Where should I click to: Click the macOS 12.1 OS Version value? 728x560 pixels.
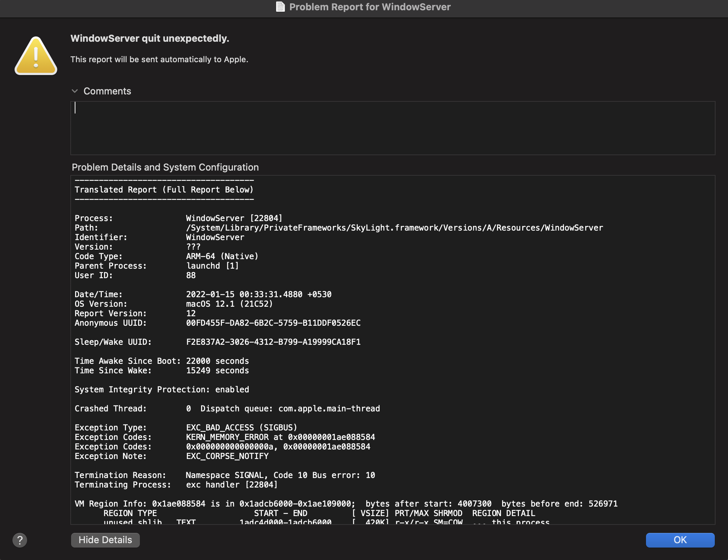pyautogui.click(x=229, y=304)
